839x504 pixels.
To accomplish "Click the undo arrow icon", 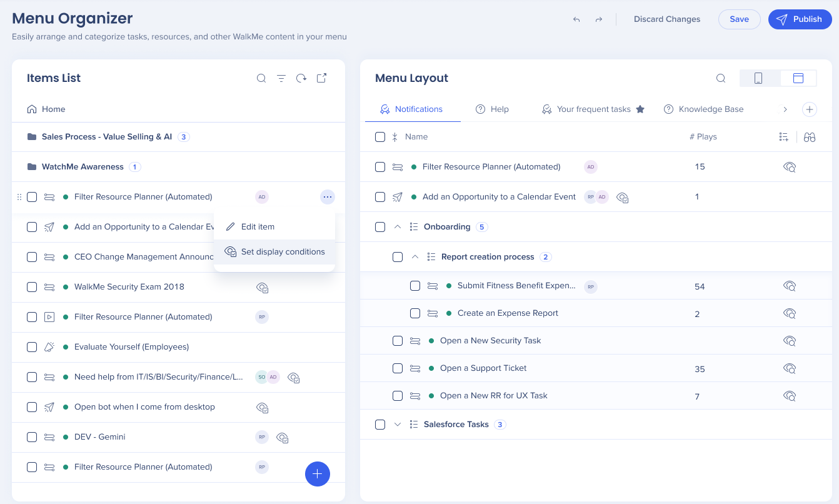I will pyautogui.click(x=576, y=19).
